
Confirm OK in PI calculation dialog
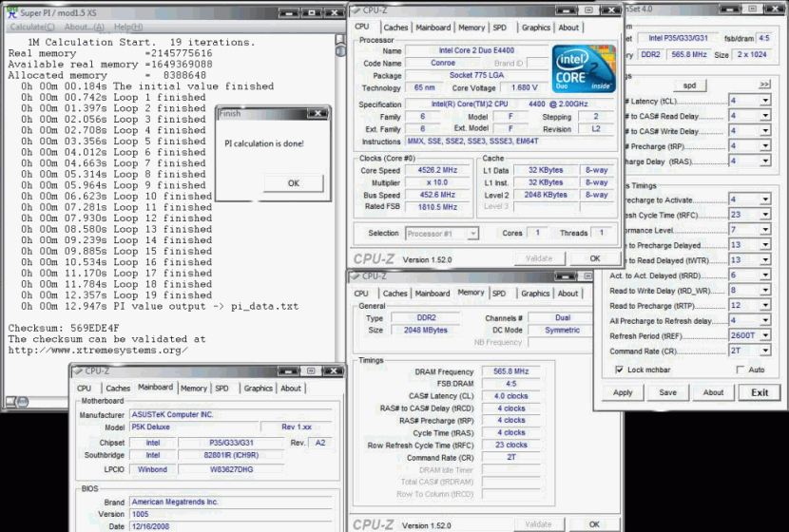294,183
